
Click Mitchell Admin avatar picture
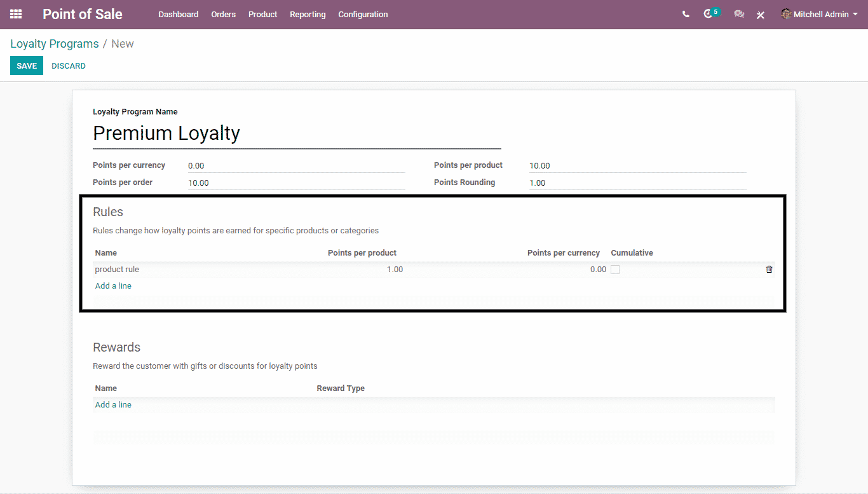(x=786, y=14)
